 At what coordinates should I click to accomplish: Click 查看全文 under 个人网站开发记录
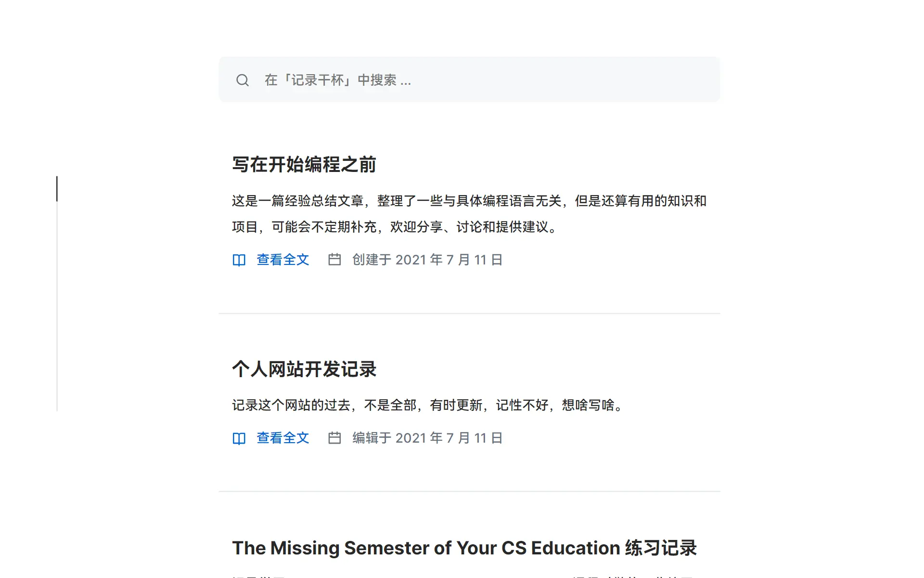282,438
